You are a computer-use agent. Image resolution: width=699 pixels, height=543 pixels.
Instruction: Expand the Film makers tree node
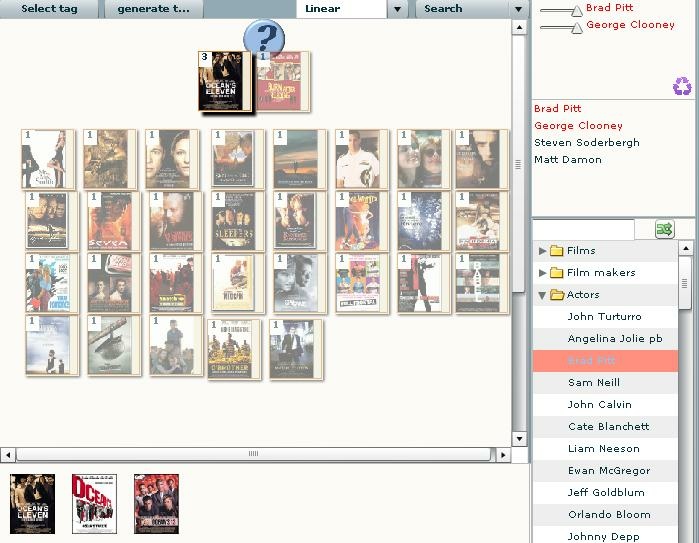pos(542,272)
